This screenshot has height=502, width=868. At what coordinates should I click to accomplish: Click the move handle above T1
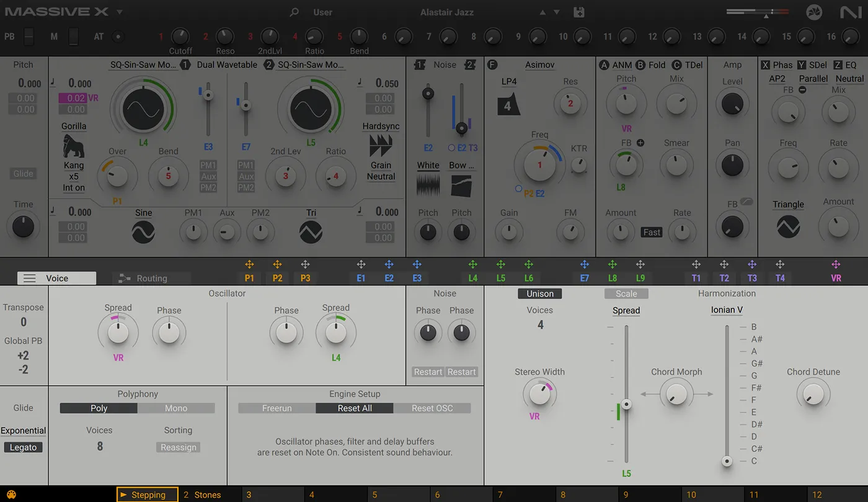pos(696,265)
